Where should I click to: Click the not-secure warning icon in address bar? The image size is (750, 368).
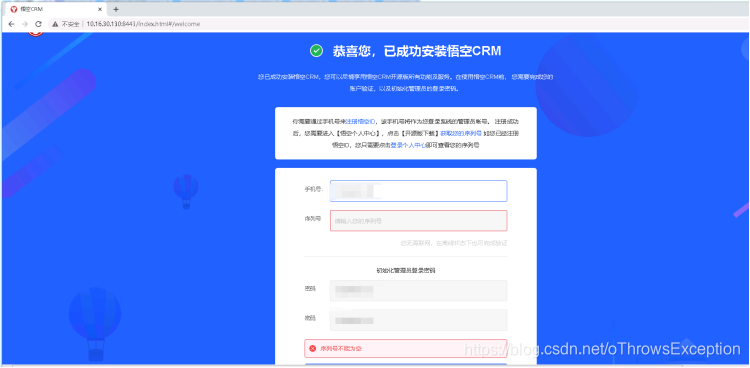click(x=55, y=24)
